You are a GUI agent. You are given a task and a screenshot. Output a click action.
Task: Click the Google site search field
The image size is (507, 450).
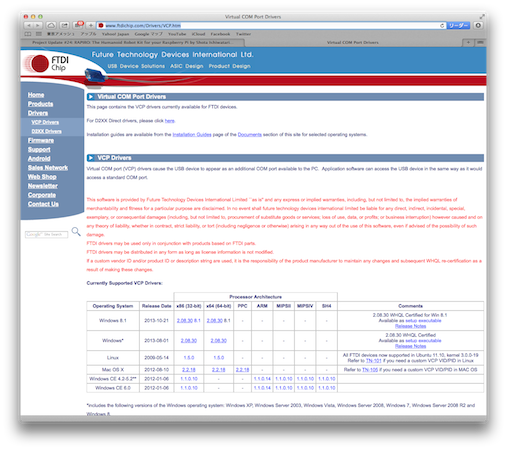pyautogui.click(x=46, y=235)
